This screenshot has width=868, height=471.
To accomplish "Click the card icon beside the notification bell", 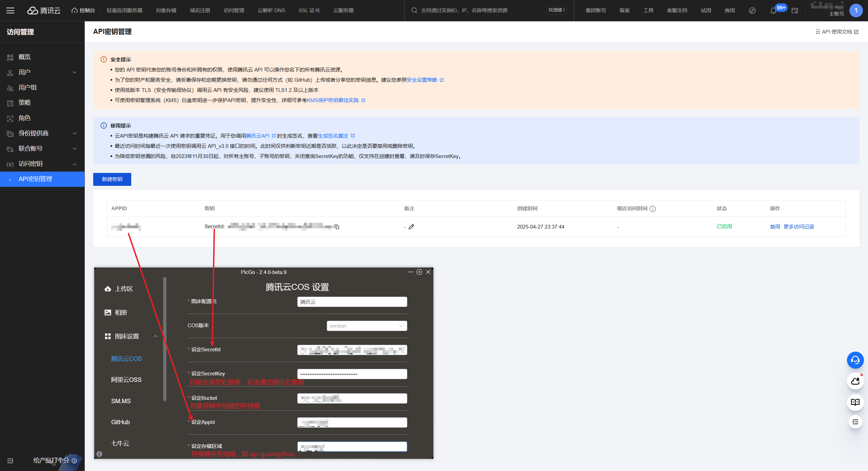I will point(795,11).
